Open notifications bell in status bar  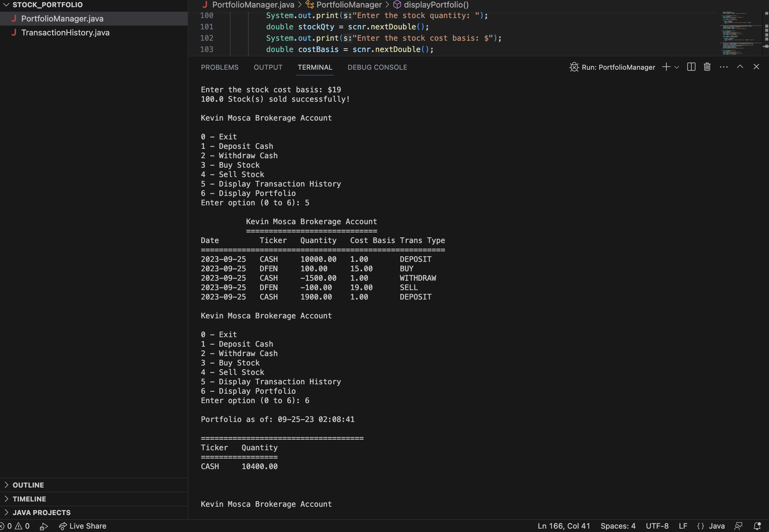pos(757,526)
